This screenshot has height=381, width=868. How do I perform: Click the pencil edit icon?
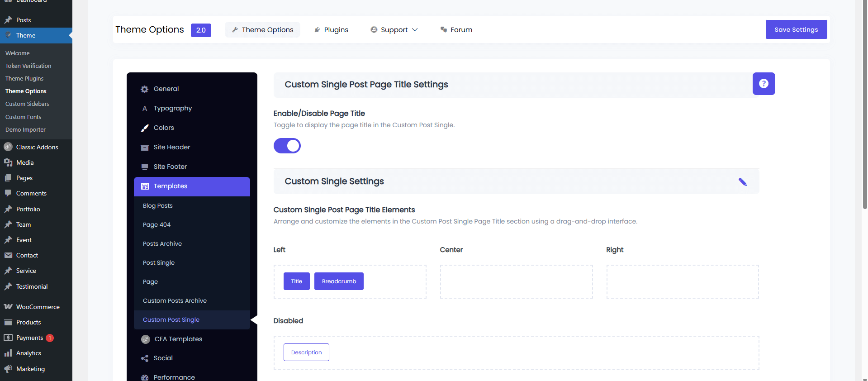tap(742, 182)
